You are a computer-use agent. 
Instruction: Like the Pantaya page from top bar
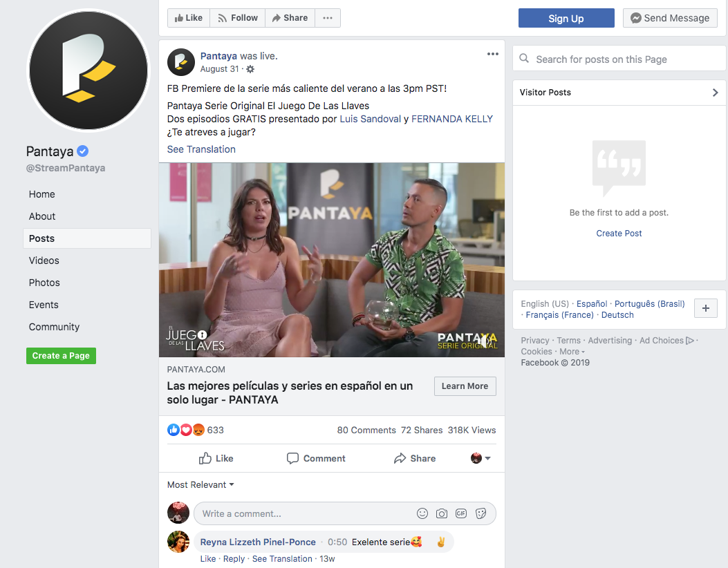coord(189,18)
